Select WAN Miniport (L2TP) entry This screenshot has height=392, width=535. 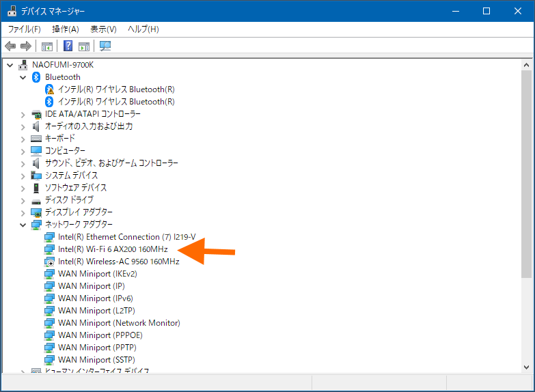click(96, 311)
